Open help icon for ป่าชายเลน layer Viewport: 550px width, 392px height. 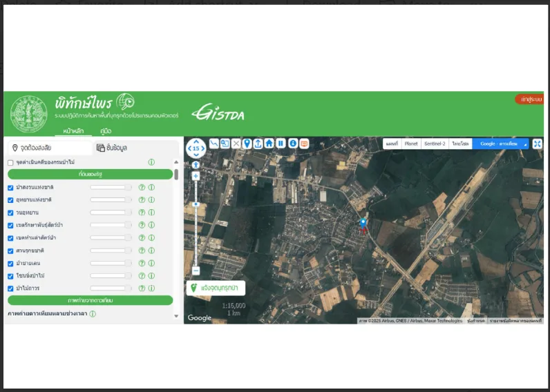click(142, 263)
